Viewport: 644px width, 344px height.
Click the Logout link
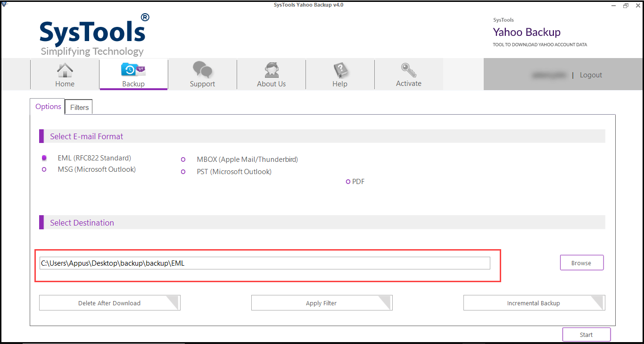click(591, 75)
